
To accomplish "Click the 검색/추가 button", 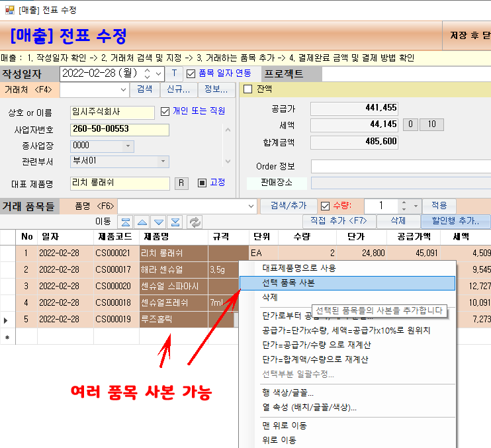I will click(289, 206).
